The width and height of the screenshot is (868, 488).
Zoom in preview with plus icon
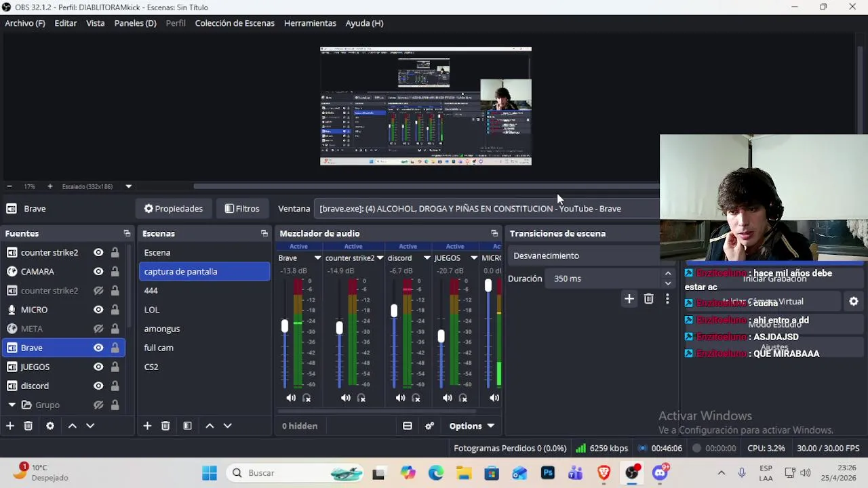50,186
